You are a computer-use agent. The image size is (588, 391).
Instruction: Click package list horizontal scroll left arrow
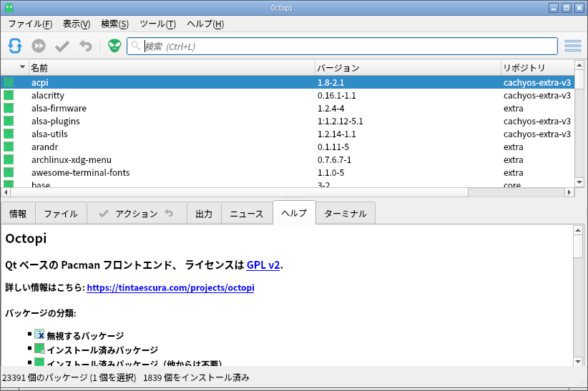coord(6,192)
